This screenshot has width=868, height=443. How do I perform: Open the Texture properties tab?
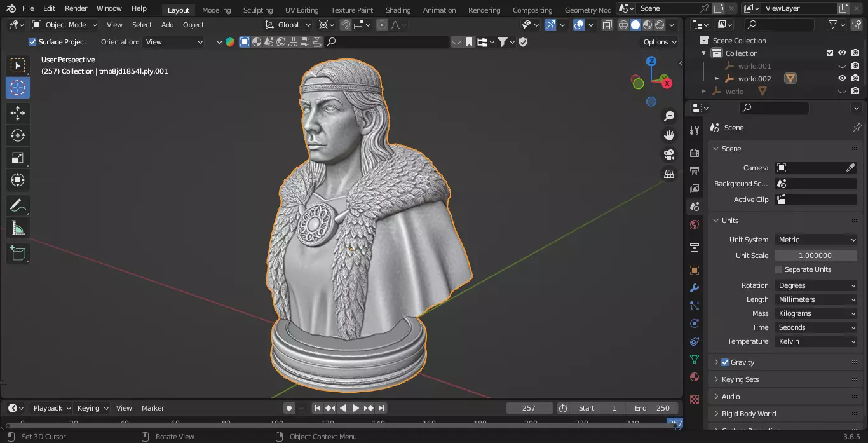click(695, 400)
